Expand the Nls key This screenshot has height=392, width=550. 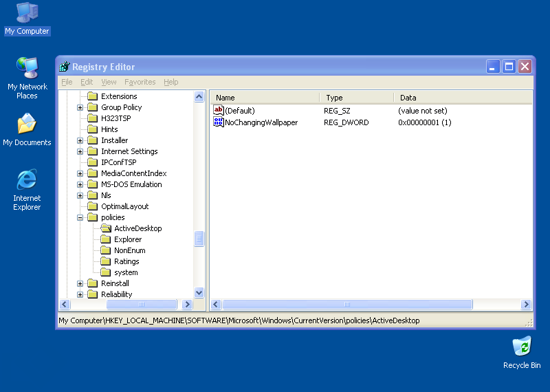tap(80, 195)
